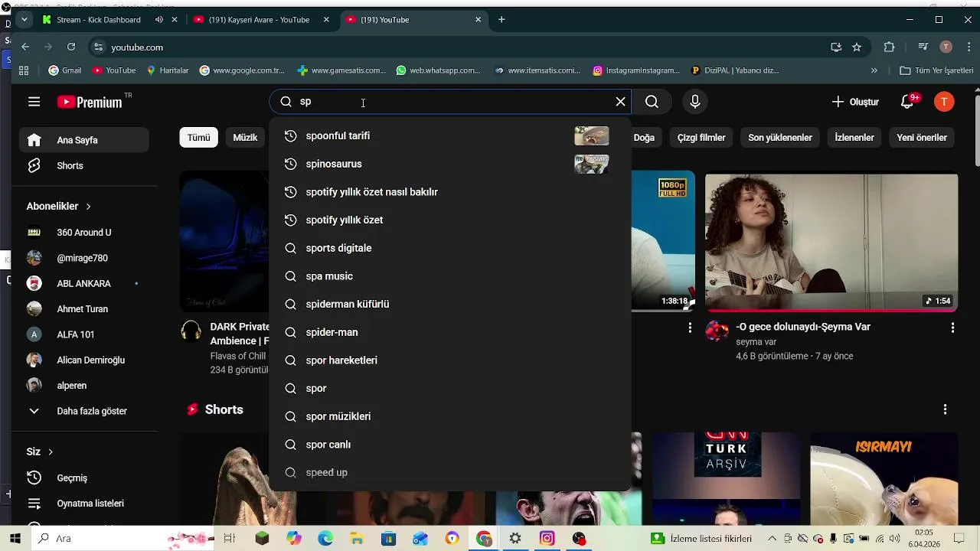Open the ALFA 101 channel
The height and width of the screenshot is (551, 980).
point(84,334)
